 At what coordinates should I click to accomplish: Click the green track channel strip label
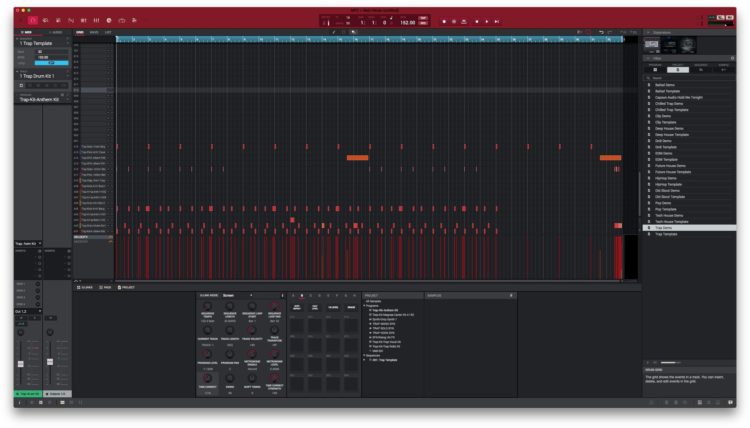(x=28, y=394)
